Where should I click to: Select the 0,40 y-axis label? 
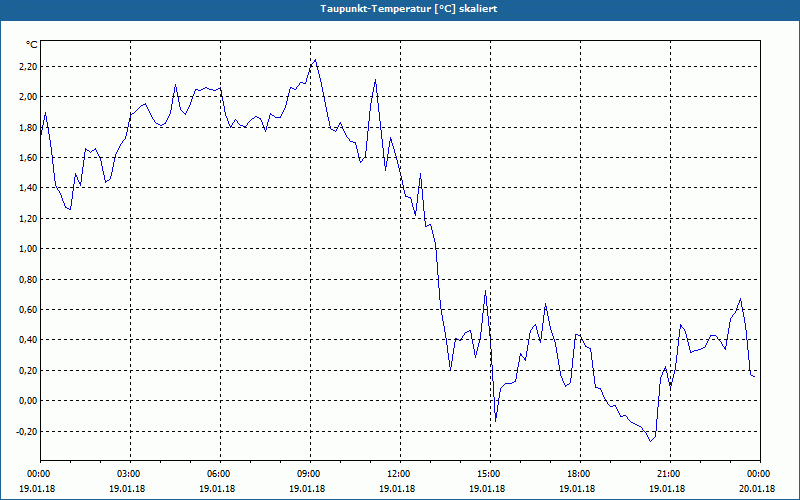pos(28,340)
